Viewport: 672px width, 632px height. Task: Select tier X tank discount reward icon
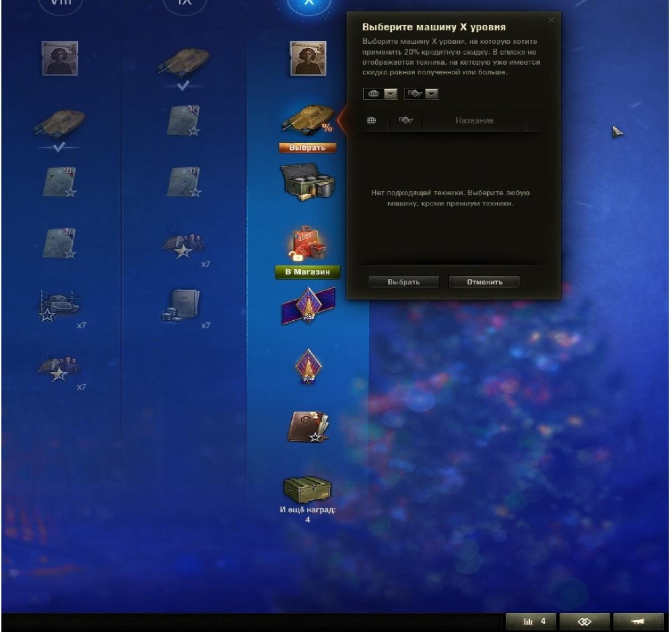[309, 119]
